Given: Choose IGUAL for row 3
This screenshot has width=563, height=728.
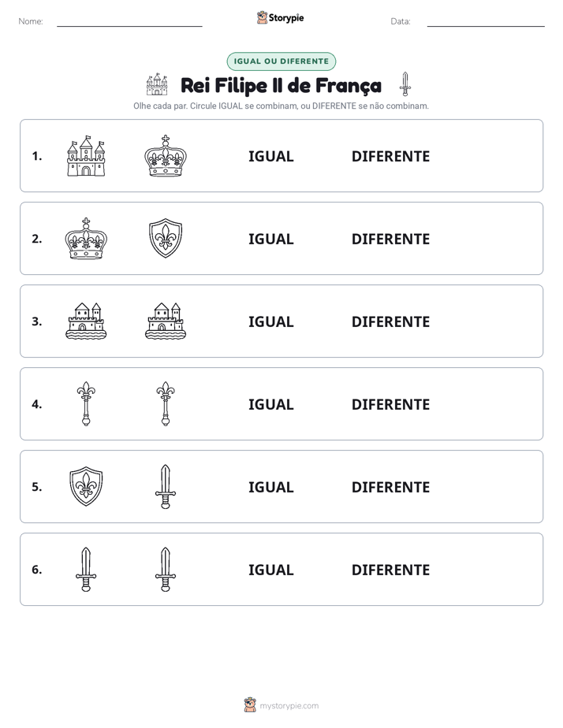Looking at the screenshot, I should (270, 321).
